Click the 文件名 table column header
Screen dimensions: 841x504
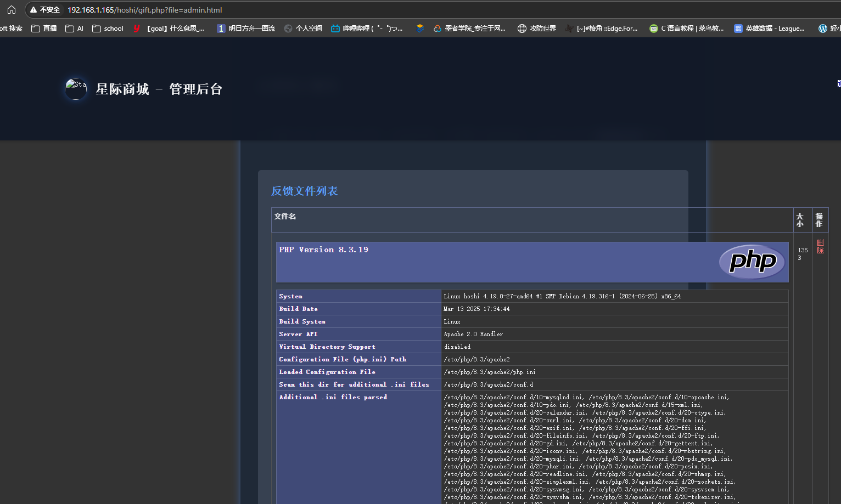(285, 216)
